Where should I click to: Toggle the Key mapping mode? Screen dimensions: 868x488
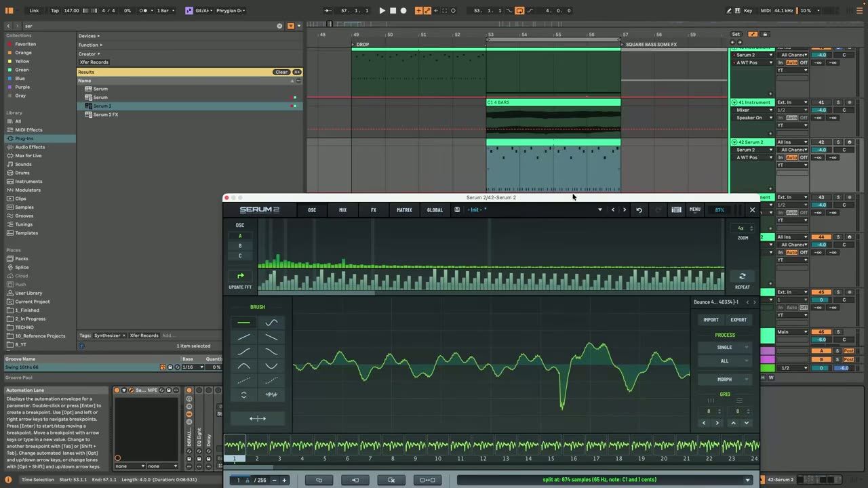[748, 11]
